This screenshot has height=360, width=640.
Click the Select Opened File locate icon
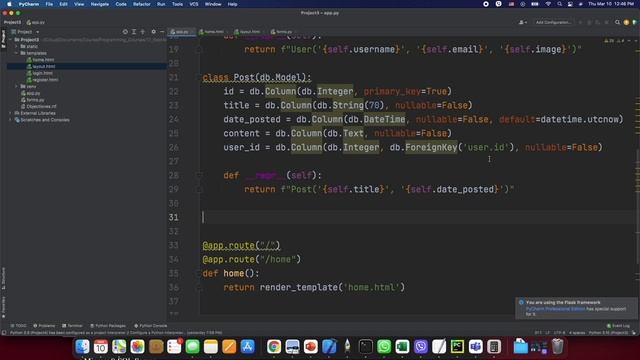[x=125, y=31]
